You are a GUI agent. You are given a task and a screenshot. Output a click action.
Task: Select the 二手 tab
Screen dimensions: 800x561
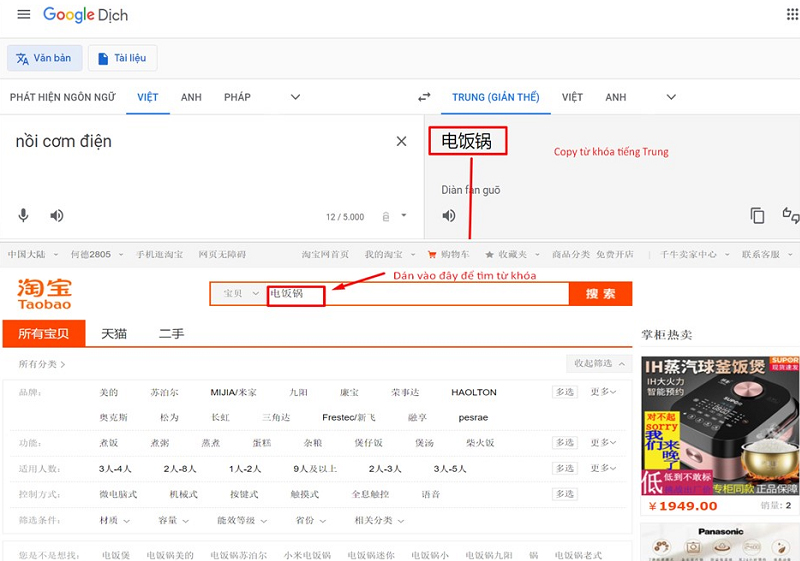(x=171, y=334)
